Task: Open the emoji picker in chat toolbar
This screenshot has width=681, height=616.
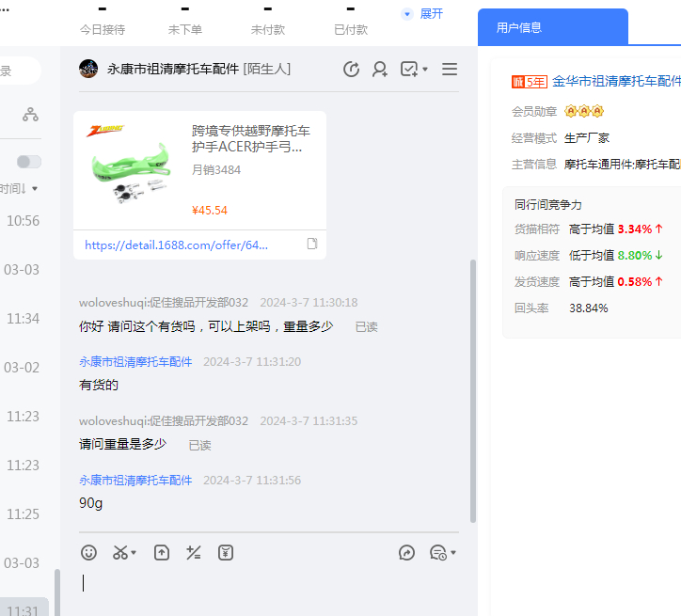Action: [89, 553]
